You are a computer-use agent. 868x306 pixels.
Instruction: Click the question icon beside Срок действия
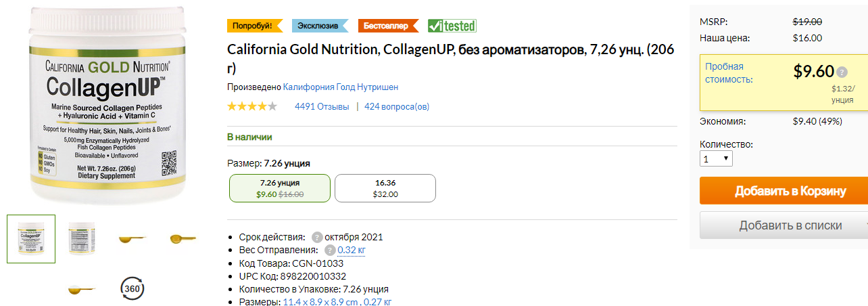point(316,237)
